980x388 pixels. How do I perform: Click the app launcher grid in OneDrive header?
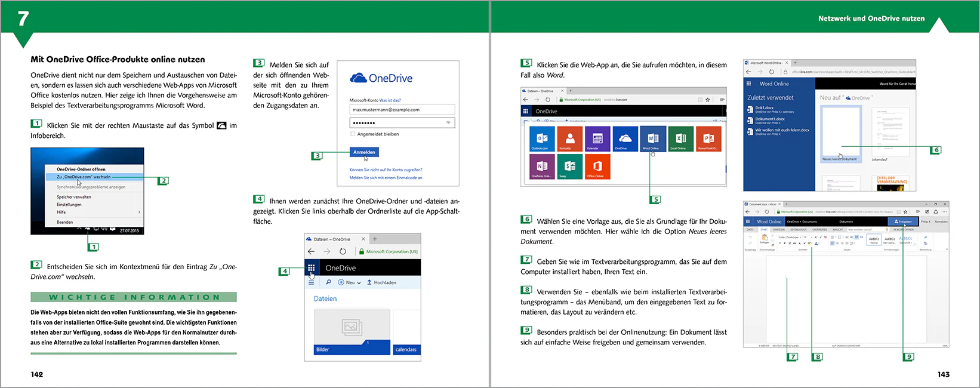point(311,268)
